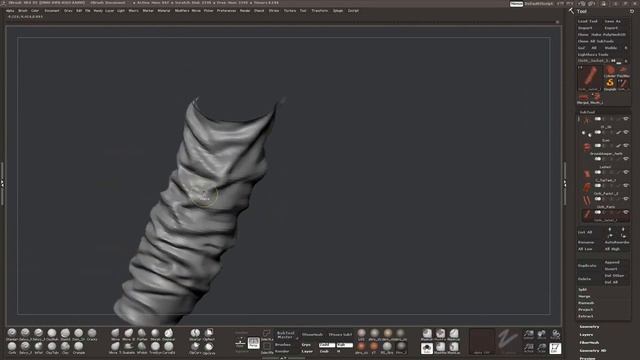The image size is (640, 360).
Task: Open the Document menu
Action: (x=52, y=11)
